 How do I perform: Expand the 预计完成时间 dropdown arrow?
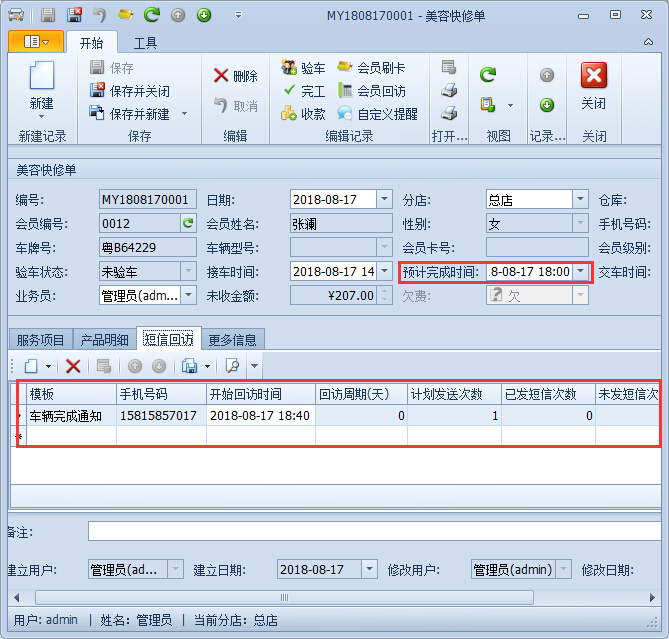click(580, 271)
